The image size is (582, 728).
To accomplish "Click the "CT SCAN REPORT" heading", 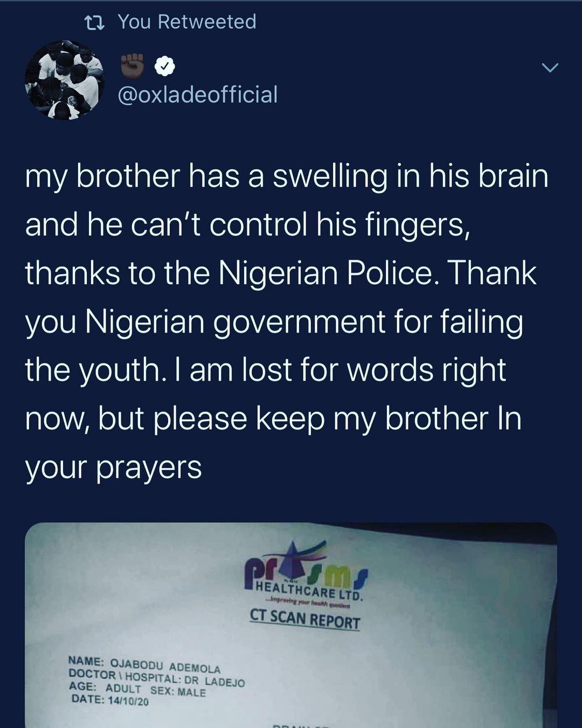I will pyautogui.click(x=305, y=619).
